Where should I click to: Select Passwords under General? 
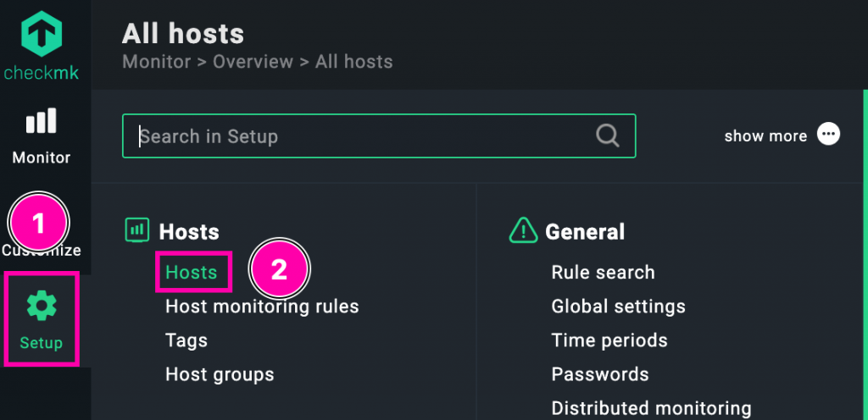(x=599, y=374)
